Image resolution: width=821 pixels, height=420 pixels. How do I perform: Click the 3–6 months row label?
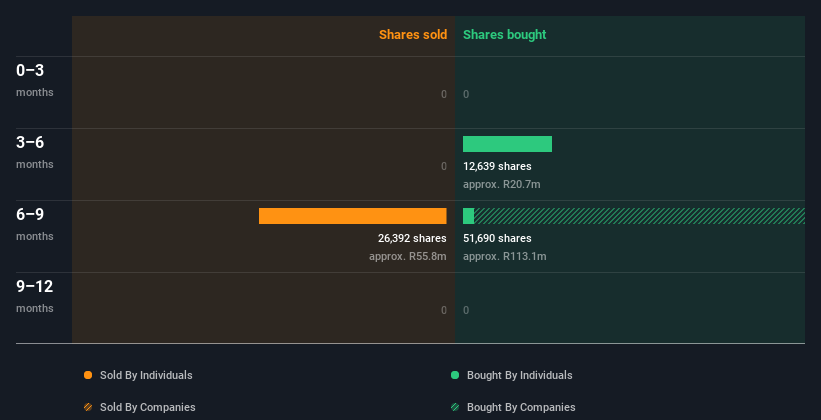pos(35,152)
